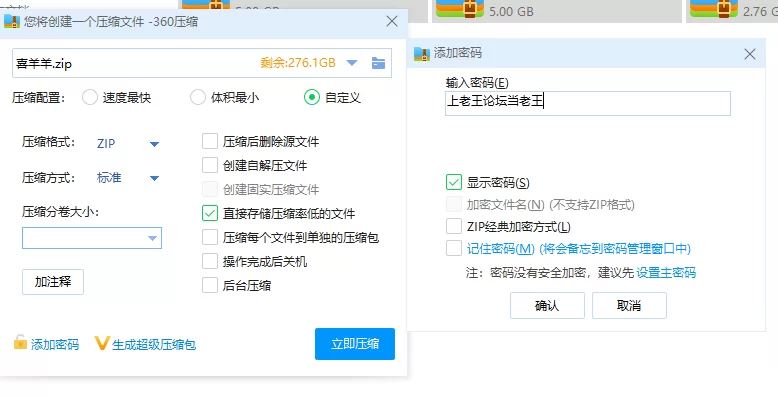The width and height of the screenshot is (778, 398).
Task: Select the 体积最小 radio button
Action: [198, 97]
